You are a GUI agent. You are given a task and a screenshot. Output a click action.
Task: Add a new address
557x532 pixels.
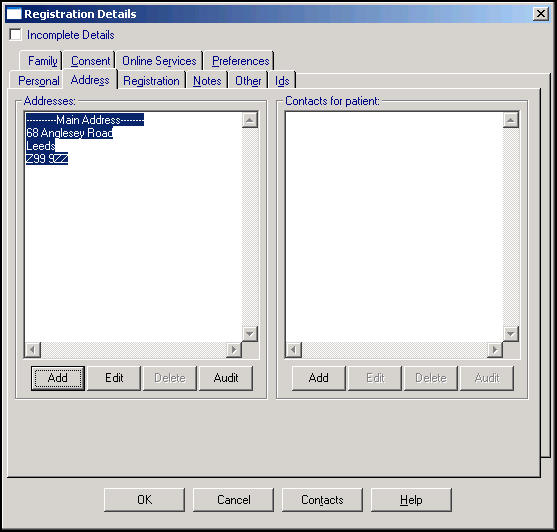coord(58,378)
